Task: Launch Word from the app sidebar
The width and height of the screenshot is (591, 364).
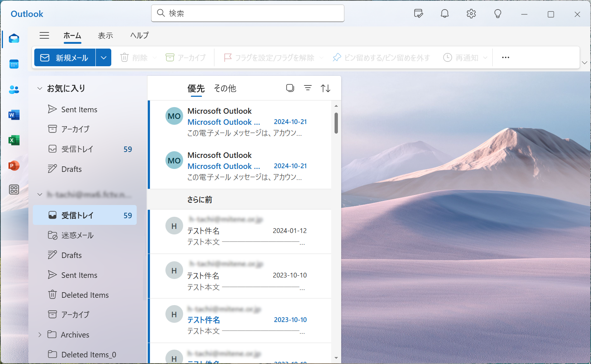Action: (14, 115)
